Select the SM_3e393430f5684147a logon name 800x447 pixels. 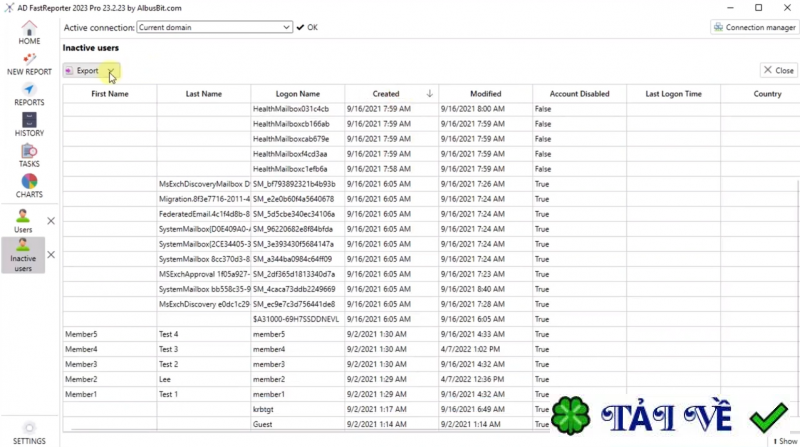pos(297,244)
